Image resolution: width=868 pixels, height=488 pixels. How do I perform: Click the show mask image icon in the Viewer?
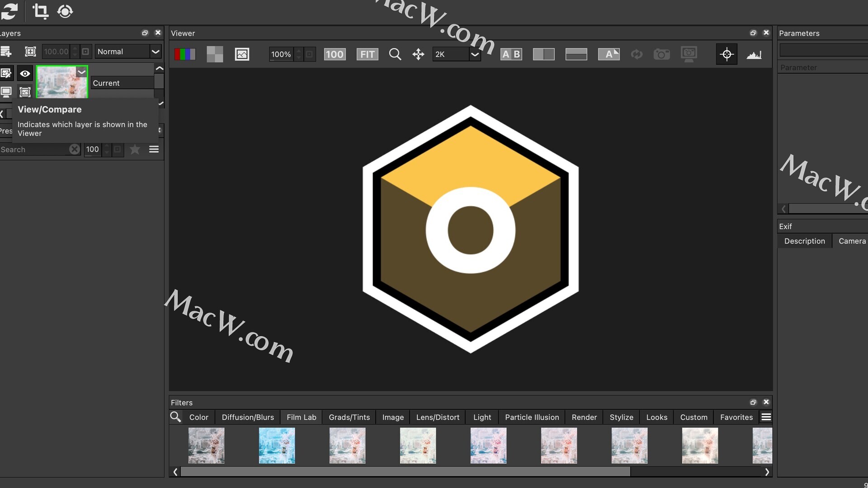pos(242,54)
